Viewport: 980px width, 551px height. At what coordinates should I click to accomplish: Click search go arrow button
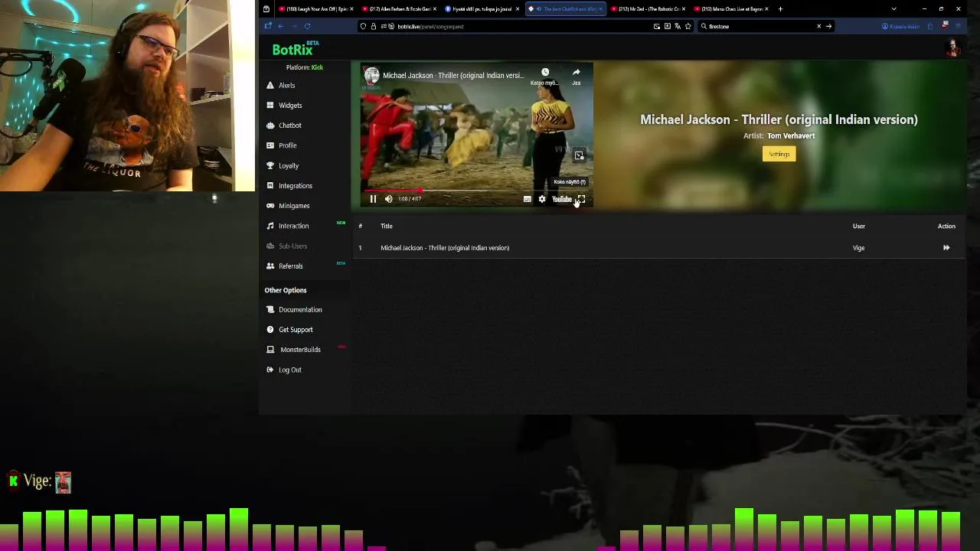click(828, 26)
